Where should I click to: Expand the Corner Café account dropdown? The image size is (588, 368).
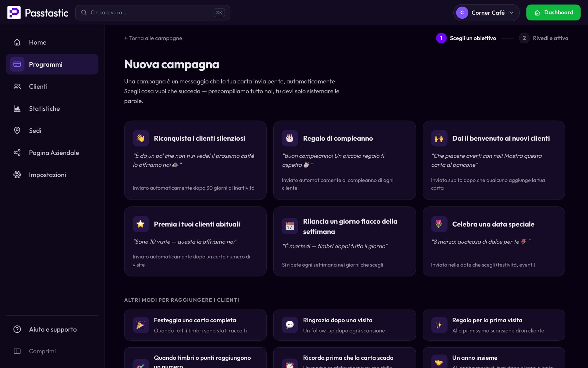click(486, 13)
